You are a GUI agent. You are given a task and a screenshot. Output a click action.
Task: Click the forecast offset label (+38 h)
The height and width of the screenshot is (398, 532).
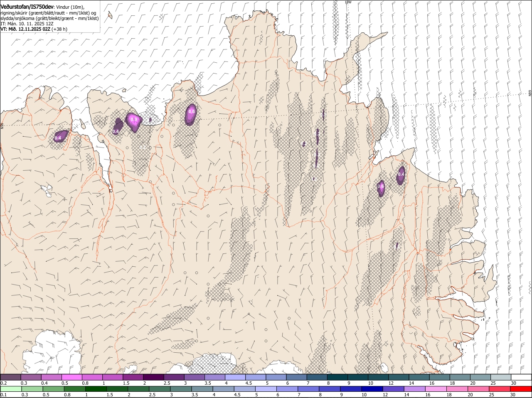60,29
